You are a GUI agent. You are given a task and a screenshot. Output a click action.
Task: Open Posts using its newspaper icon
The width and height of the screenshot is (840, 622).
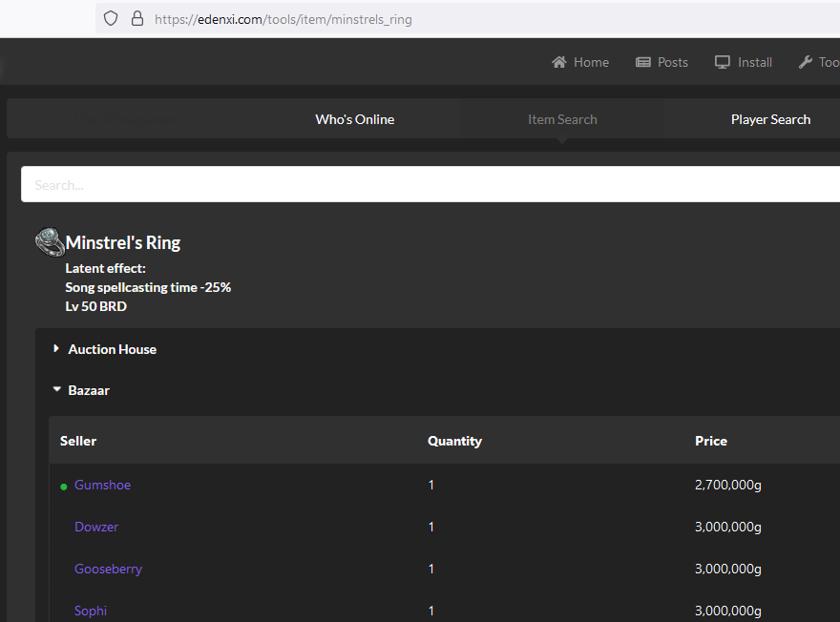pyautogui.click(x=643, y=61)
